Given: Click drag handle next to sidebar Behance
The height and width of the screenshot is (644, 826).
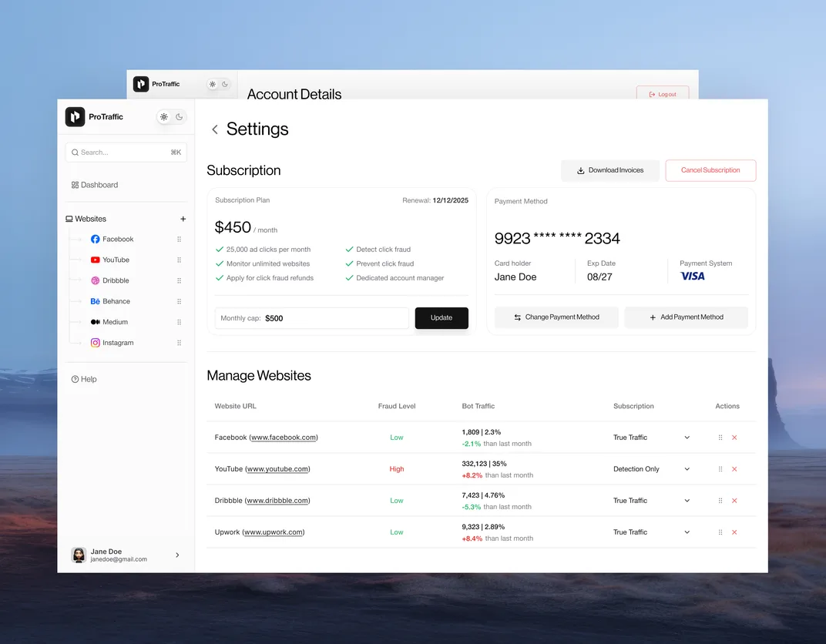Looking at the screenshot, I should click(179, 301).
